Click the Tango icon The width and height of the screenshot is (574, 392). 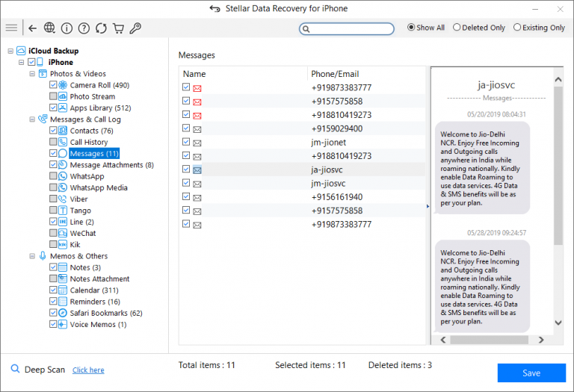tap(63, 211)
